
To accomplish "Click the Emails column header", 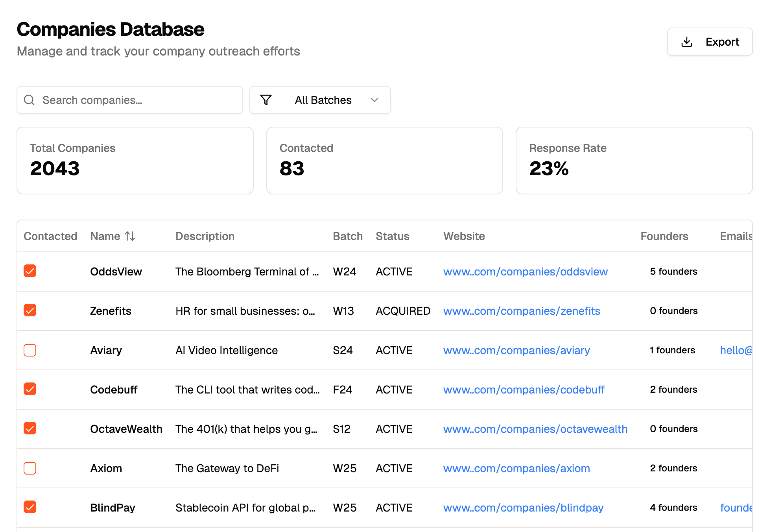I will click(x=736, y=236).
